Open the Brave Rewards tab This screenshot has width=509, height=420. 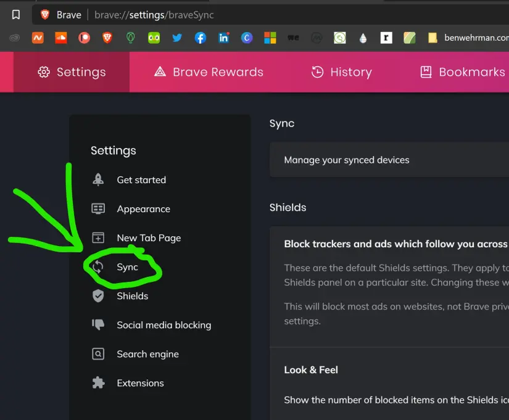(x=209, y=72)
